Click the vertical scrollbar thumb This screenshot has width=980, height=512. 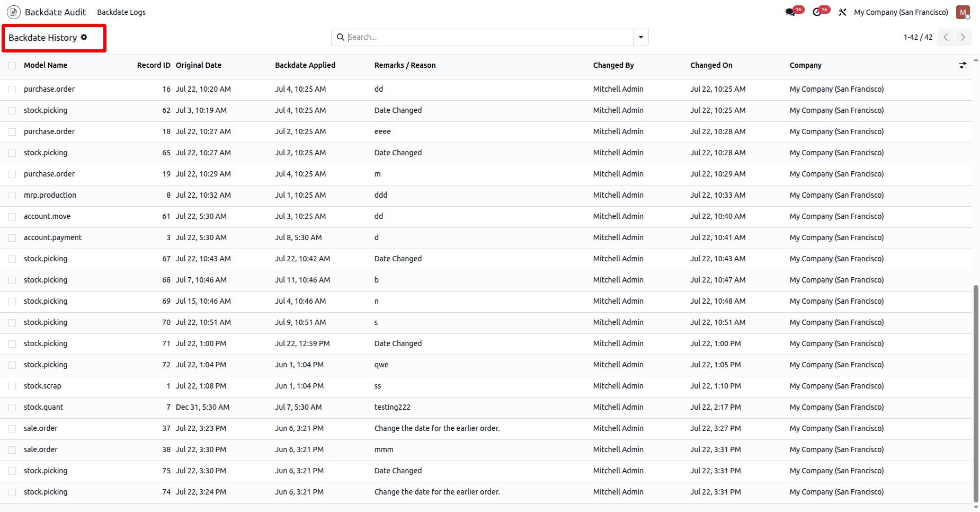[976, 393]
